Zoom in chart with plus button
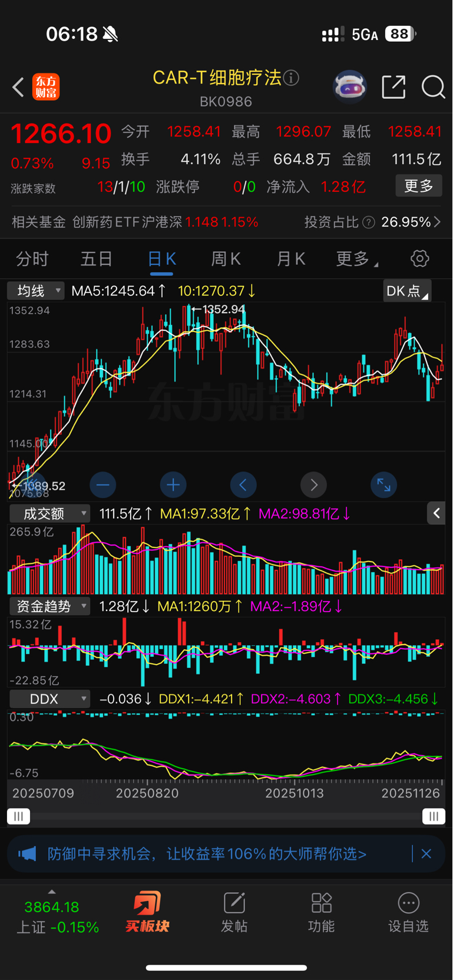This screenshot has height=980, width=453. (x=173, y=485)
